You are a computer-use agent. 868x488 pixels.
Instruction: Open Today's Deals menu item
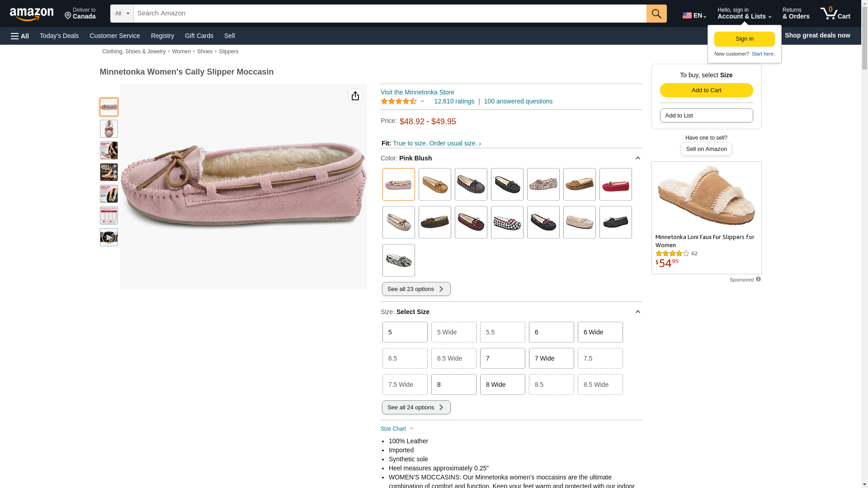tap(59, 36)
